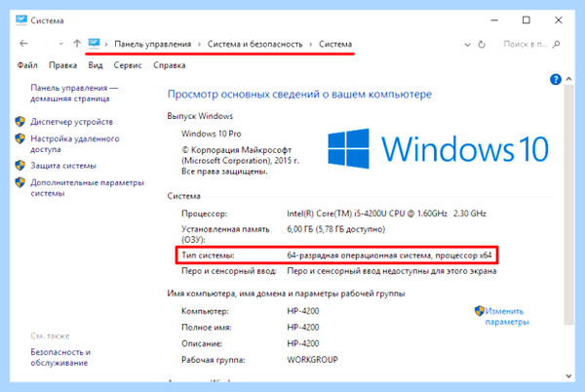This screenshot has width=585, height=392.
Task: Click Перо и сенсорный ввод недоступны text
Action: tap(391, 271)
